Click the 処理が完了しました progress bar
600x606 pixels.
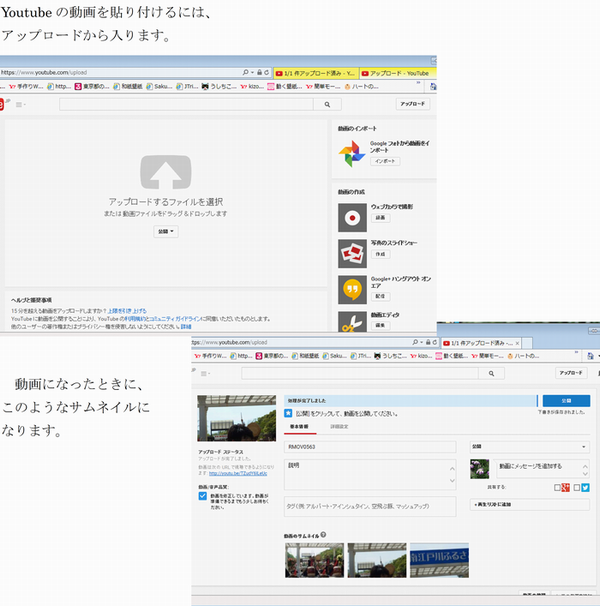click(411, 401)
